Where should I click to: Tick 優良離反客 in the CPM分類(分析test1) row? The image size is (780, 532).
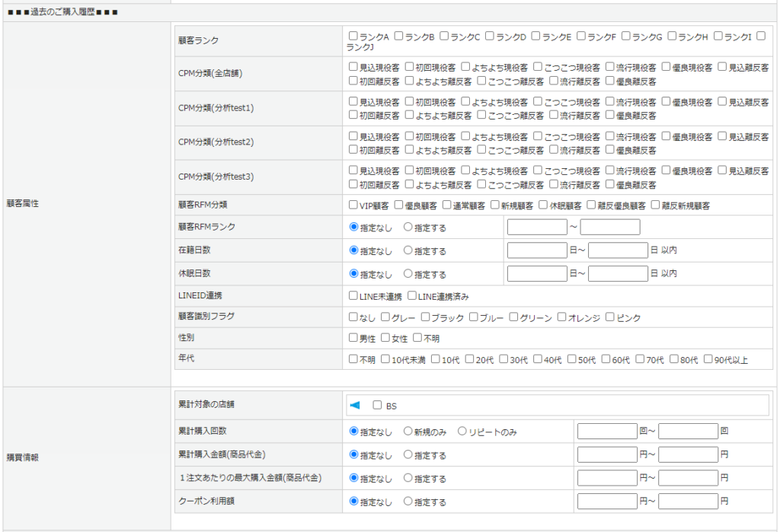pyautogui.click(x=609, y=115)
